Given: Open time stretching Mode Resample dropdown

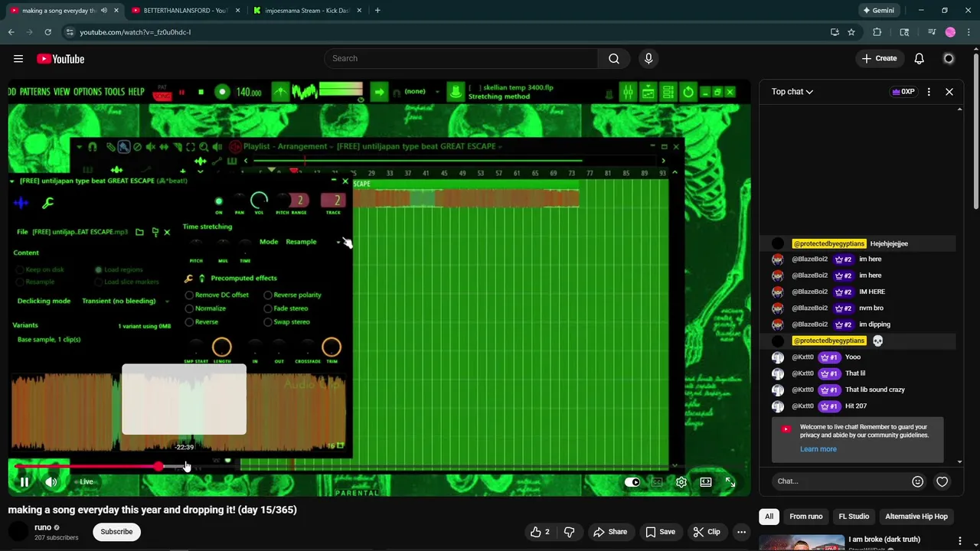Looking at the screenshot, I should (312, 242).
